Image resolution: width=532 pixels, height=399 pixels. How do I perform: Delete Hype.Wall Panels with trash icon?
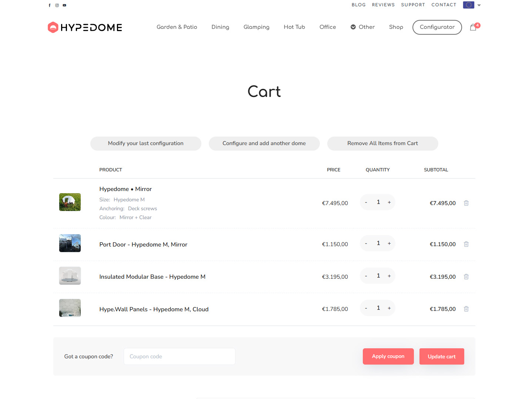coord(466,309)
